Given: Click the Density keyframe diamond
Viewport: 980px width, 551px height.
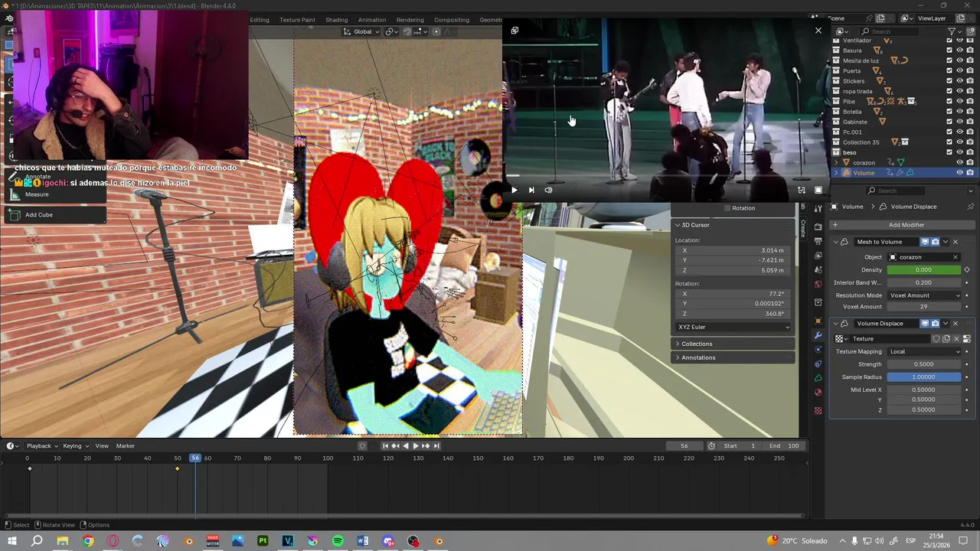Looking at the screenshot, I should click(967, 270).
